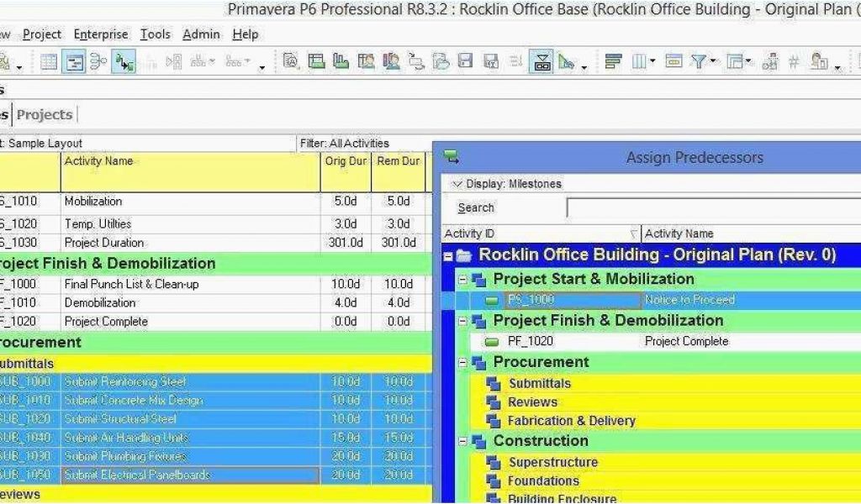Collapse the Rocklin Office Building root node
Image resolution: width=861 pixels, height=504 pixels.
coord(448,255)
